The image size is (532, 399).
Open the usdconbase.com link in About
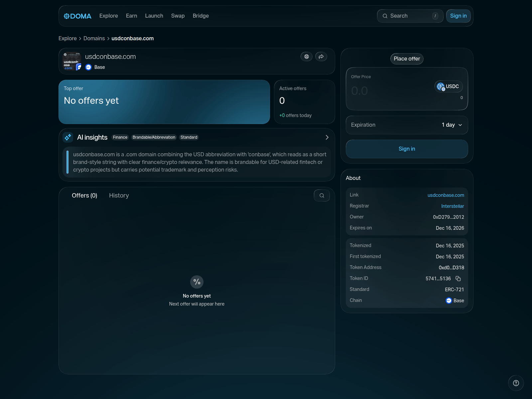click(446, 195)
